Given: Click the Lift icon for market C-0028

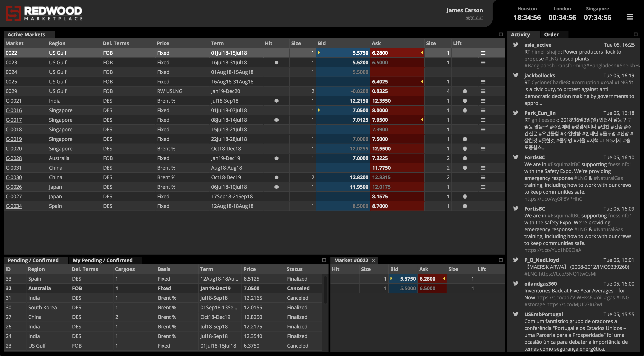Looking at the screenshot, I should (x=465, y=158).
